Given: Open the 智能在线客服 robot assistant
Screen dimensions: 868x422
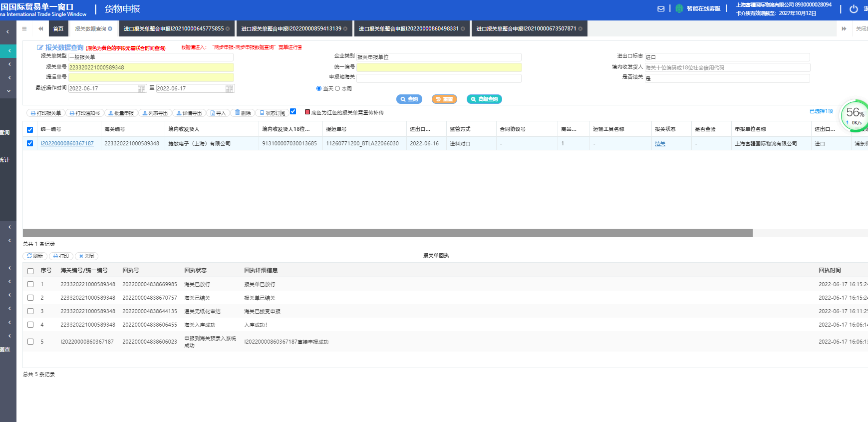Looking at the screenshot, I should (698, 8).
